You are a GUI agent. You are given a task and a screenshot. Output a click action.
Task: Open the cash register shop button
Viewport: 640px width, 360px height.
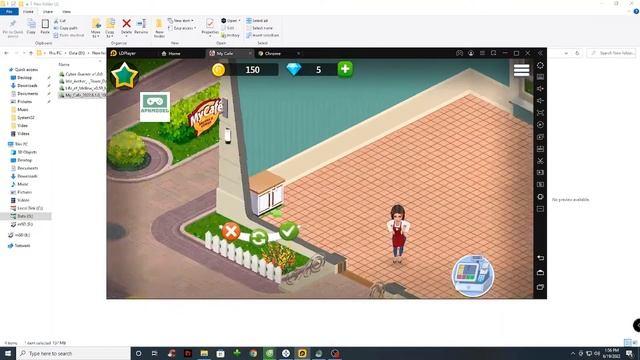[473, 276]
